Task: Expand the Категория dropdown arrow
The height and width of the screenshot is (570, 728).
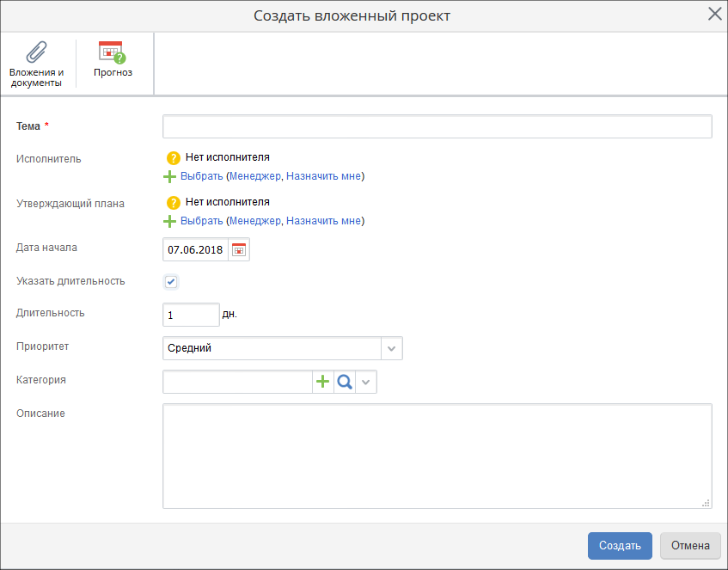Action: [x=366, y=383]
